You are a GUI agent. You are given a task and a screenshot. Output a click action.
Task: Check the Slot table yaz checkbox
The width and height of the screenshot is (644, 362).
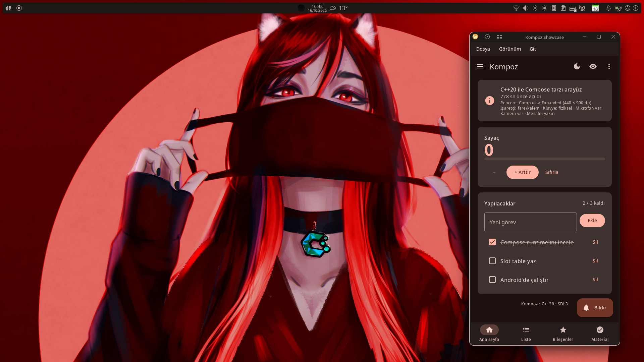(492, 261)
